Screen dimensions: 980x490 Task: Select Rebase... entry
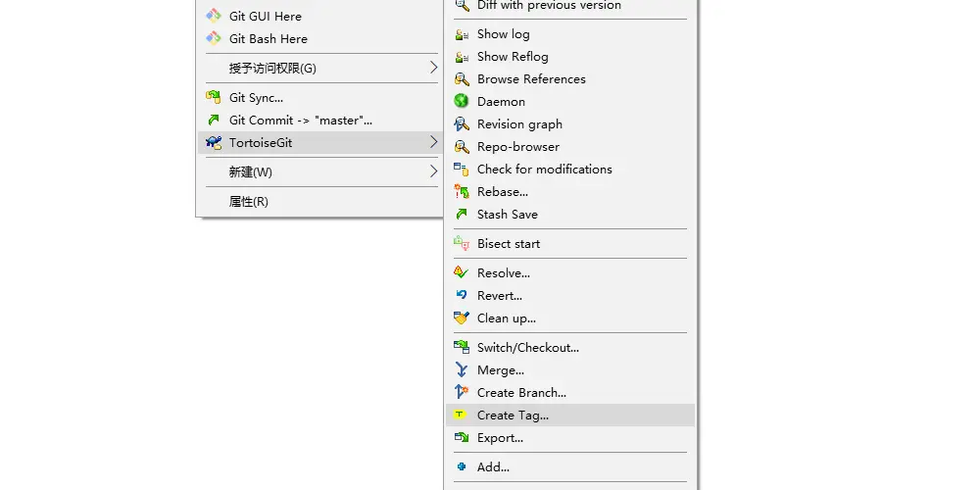(x=570, y=192)
